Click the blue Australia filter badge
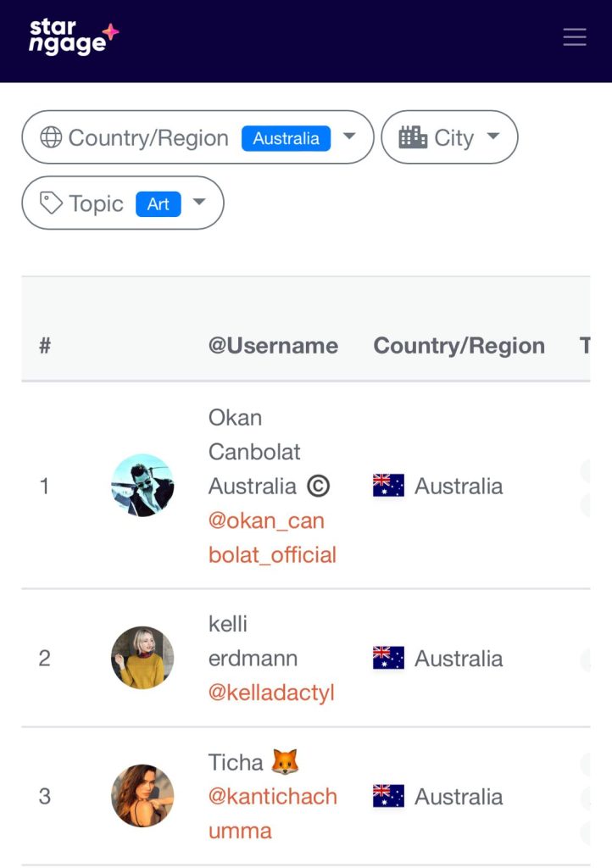Viewport: 612px width, 868px height. tap(286, 138)
